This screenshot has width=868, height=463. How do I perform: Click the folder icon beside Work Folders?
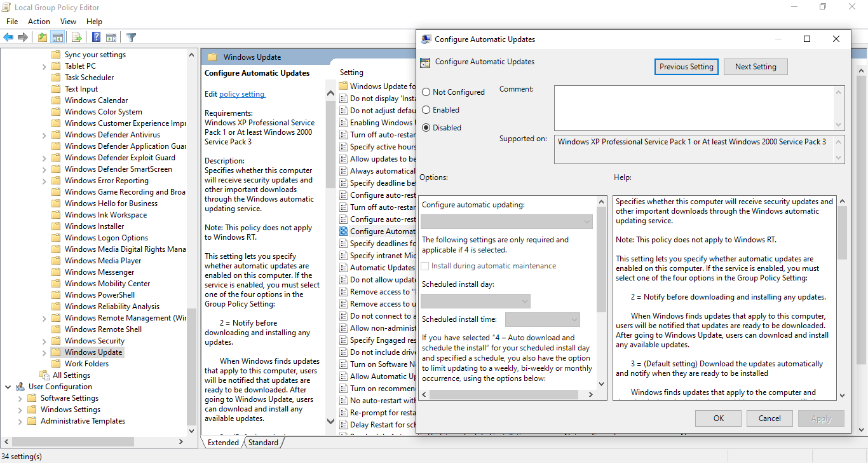pyautogui.click(x=56, y=364)
